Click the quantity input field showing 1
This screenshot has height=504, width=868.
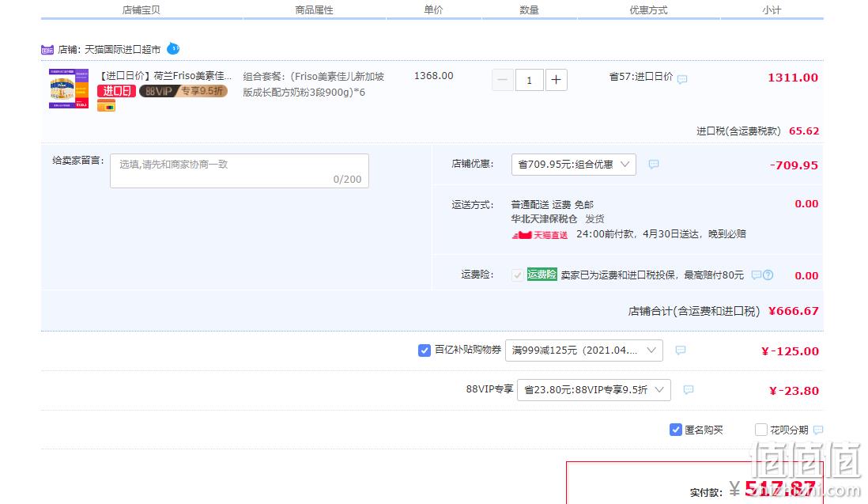coord(529,81)
